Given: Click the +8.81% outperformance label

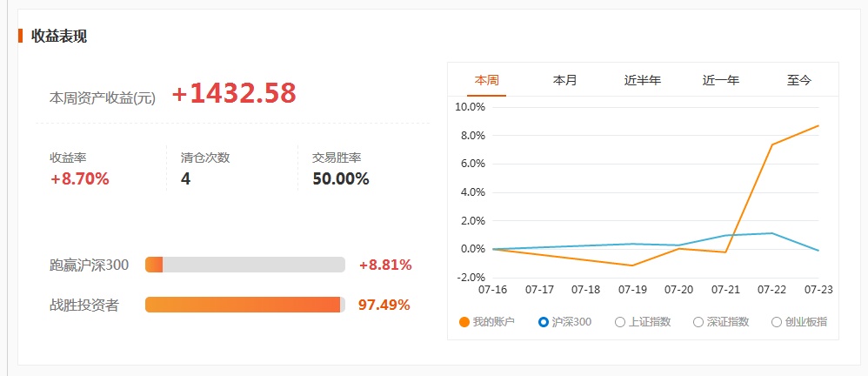Looking at the screenshot, I should point(385,265).
